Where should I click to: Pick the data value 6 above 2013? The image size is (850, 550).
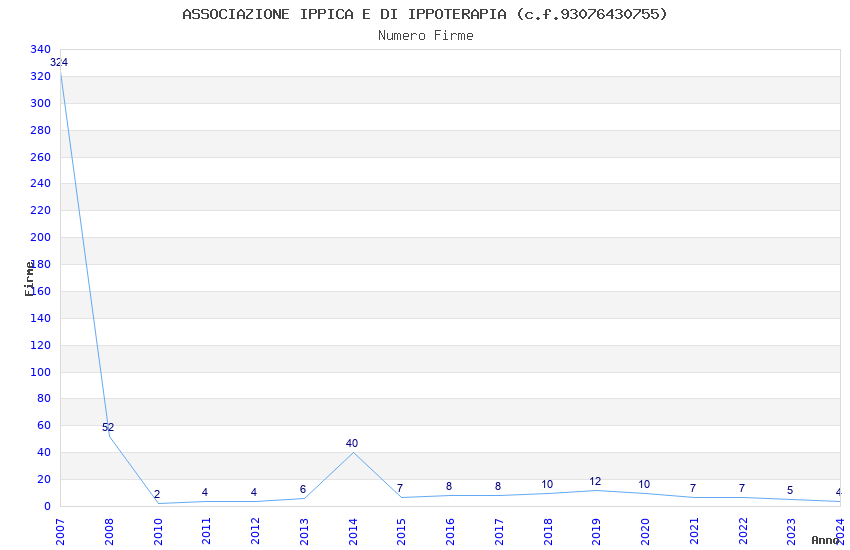(302, 489)
